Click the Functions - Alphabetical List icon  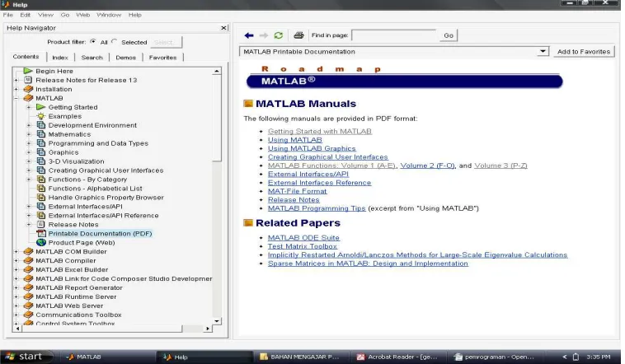pos(41,188)
